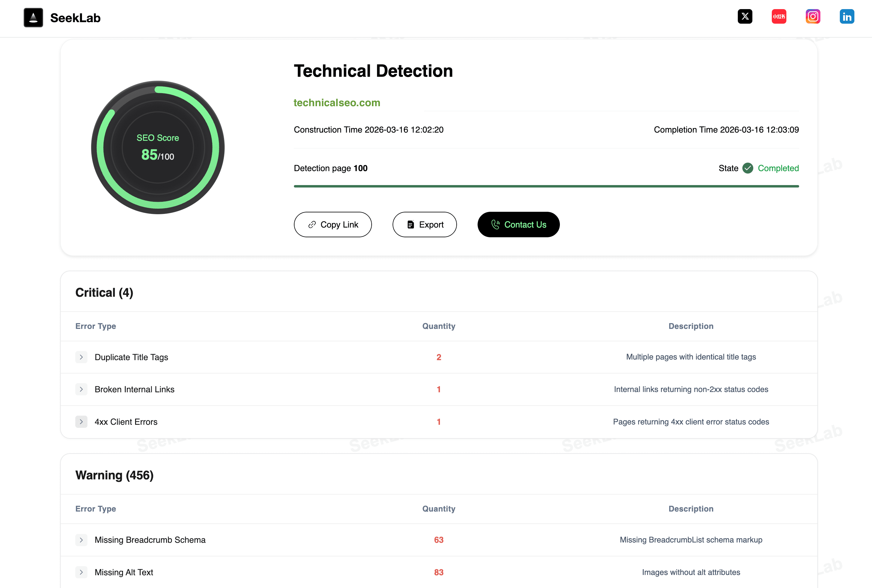The height and width of the screenshot is (588, 872).
Task: Click the SEO Score 85/100 gauge
Action: coord(158,147)
